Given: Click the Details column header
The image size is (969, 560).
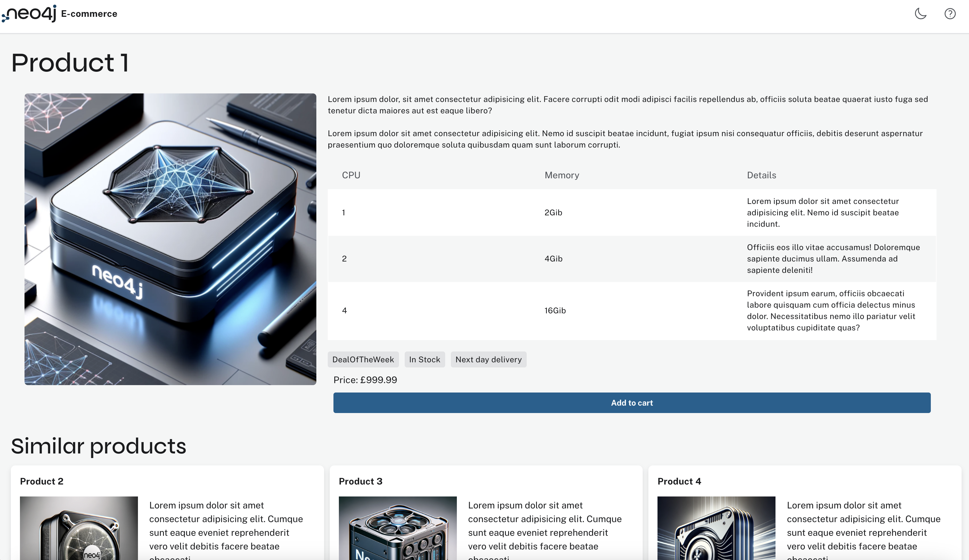Looking at the screenshot, I should pyautogui.click(x=761, y=175).
